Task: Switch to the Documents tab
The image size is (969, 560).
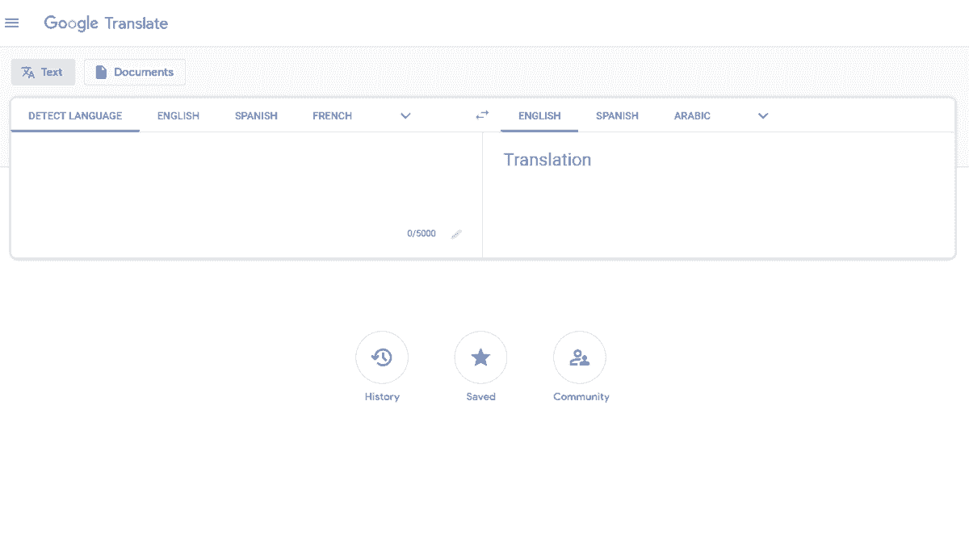Action: pos(134,72)
